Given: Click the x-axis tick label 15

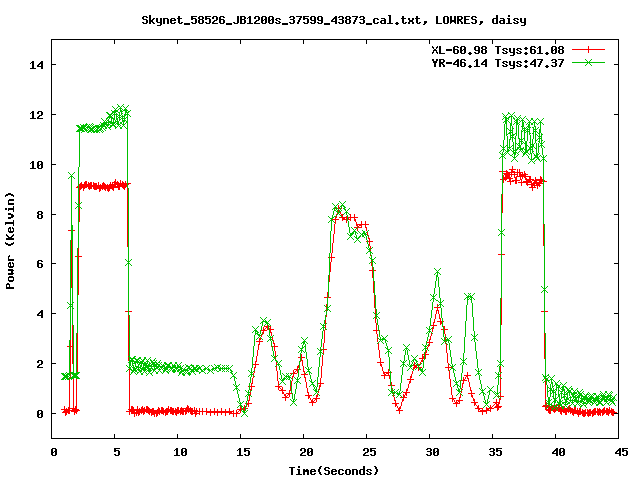Looking at the screenshot, I should (x=243, y=452).
